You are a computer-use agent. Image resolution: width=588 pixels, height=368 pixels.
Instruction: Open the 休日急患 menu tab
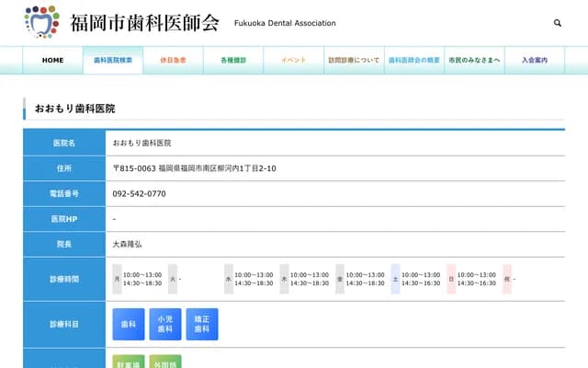173,60
